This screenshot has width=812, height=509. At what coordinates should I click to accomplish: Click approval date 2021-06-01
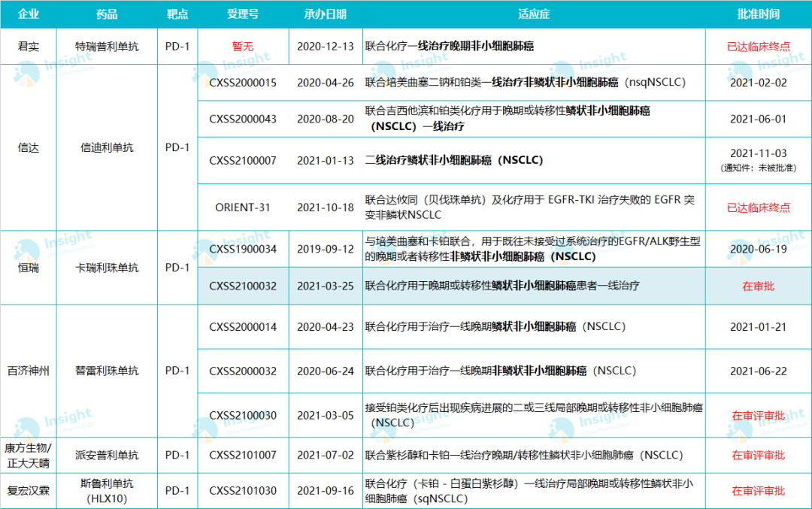[758, 119]
